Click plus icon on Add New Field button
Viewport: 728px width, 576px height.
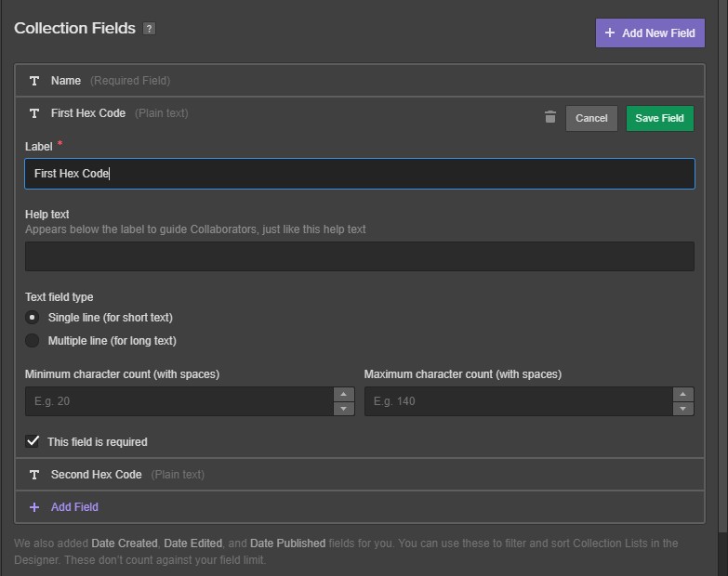click(610, 33)
